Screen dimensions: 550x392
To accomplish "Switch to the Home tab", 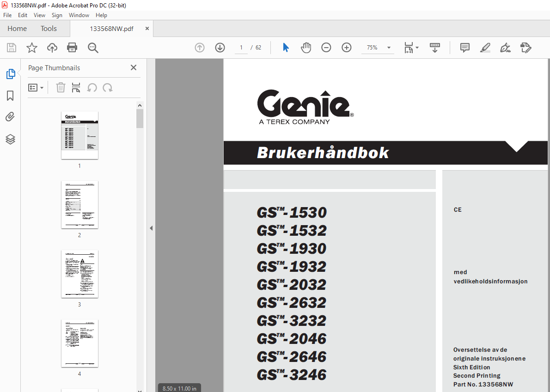I will [17, 28].
